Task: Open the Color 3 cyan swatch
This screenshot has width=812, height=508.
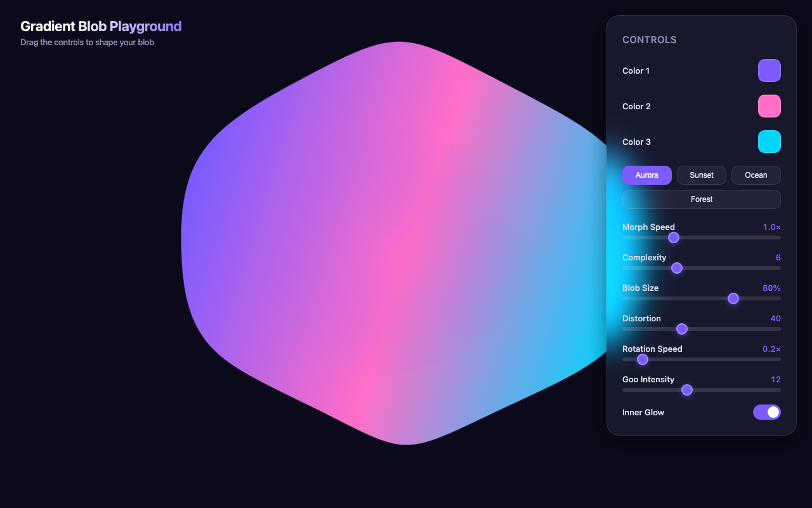Action: (x=769, y=142)
